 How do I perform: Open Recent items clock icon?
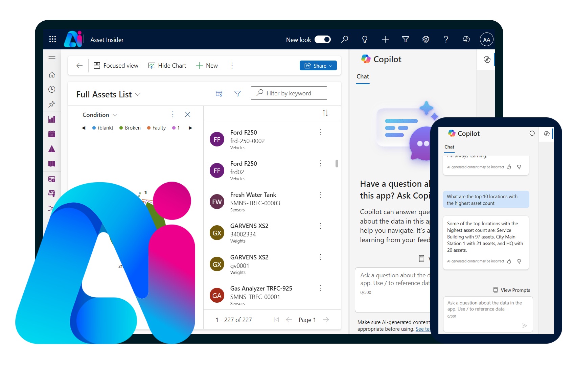(52, 89)
